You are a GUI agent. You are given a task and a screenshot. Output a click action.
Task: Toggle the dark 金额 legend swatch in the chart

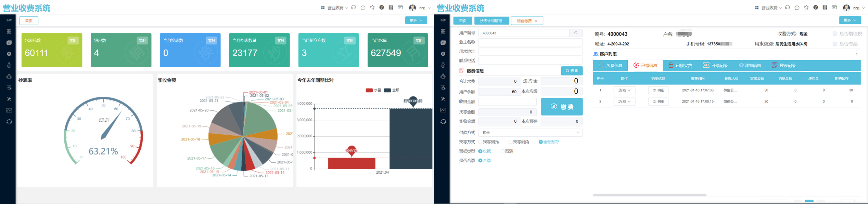click(x=387, y=90)
